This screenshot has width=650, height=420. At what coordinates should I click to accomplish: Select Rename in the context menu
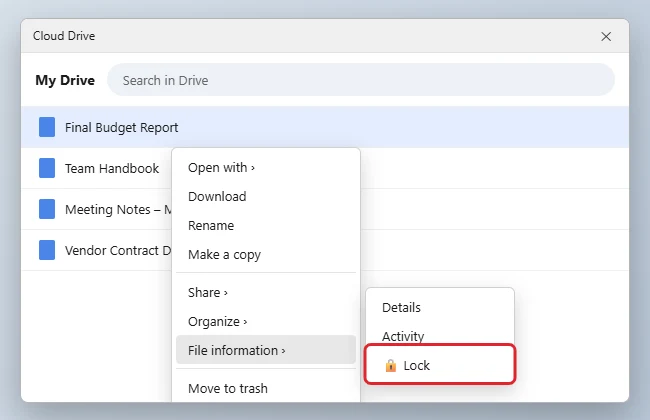tap(266, 226)
